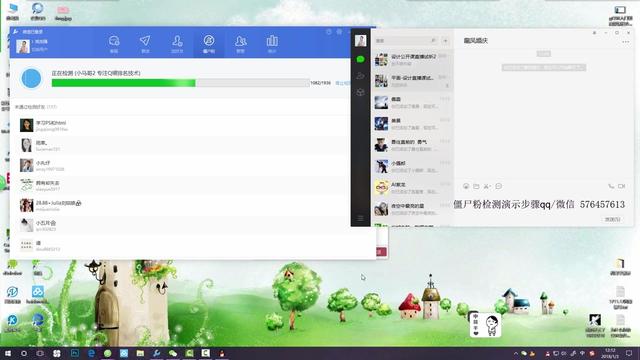Image resolution: width=640 pixels, height=360 pixels.
Task: Open the Windows Start menu
Action: [7, 353]
